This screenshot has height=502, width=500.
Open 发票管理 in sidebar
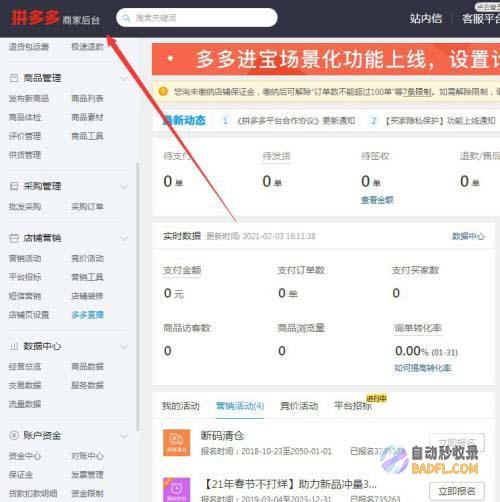[87, 475]
